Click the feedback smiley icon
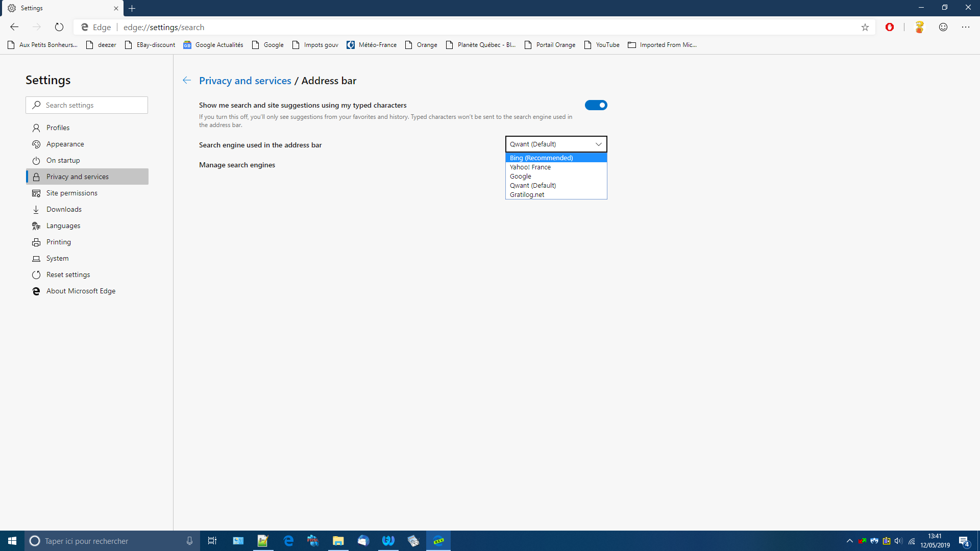Viewport: 980px width, 551px height. [943, 27]
